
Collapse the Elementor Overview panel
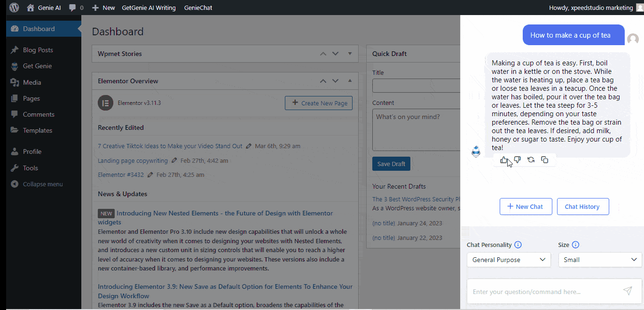point(350,81)
